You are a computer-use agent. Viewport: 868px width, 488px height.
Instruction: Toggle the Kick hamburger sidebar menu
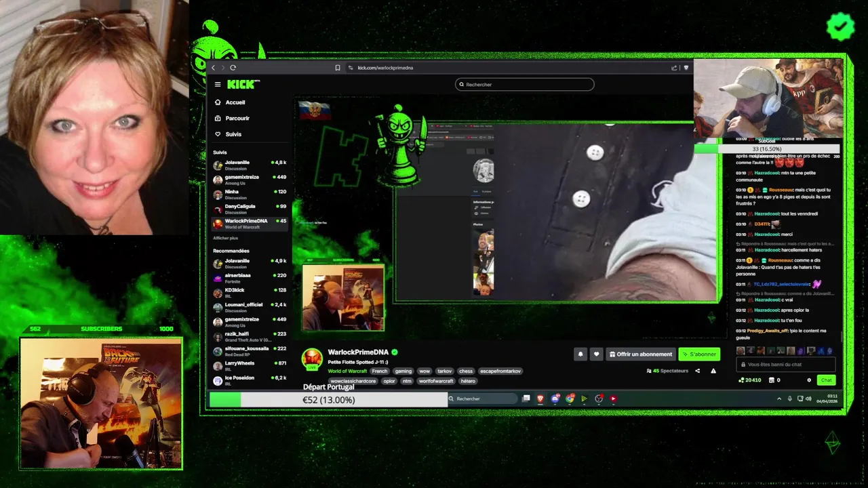[x=218, y=85]
